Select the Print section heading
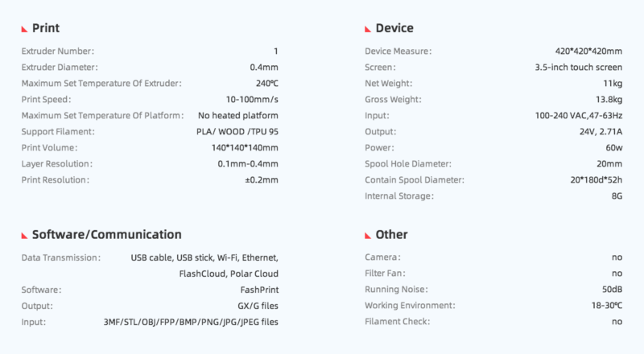Screen dimensions: 644x354 (x=46, y=28)
